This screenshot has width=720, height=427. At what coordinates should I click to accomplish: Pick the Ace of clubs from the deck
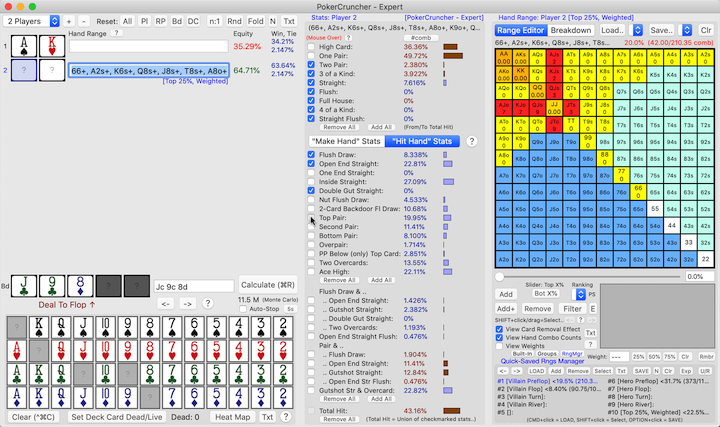point(17,374)
